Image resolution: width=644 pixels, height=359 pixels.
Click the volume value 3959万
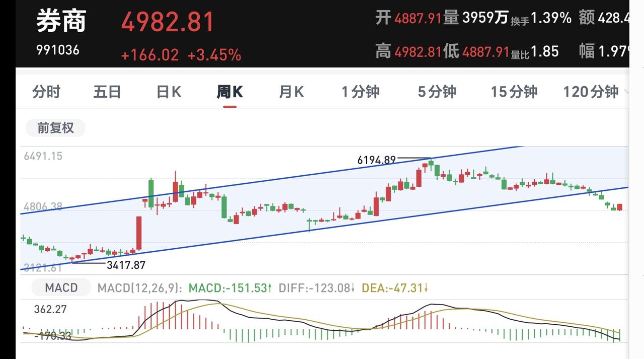[485, 18]
